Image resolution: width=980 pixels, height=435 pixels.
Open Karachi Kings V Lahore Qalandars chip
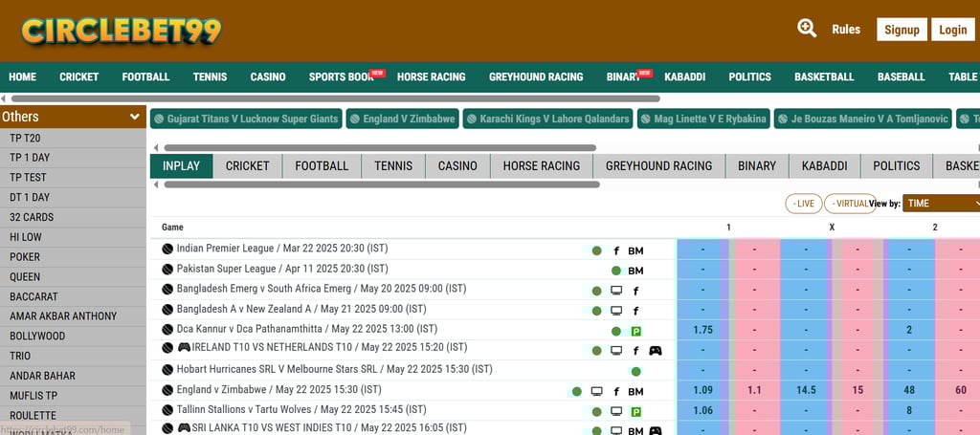click(x=547, y=119)
